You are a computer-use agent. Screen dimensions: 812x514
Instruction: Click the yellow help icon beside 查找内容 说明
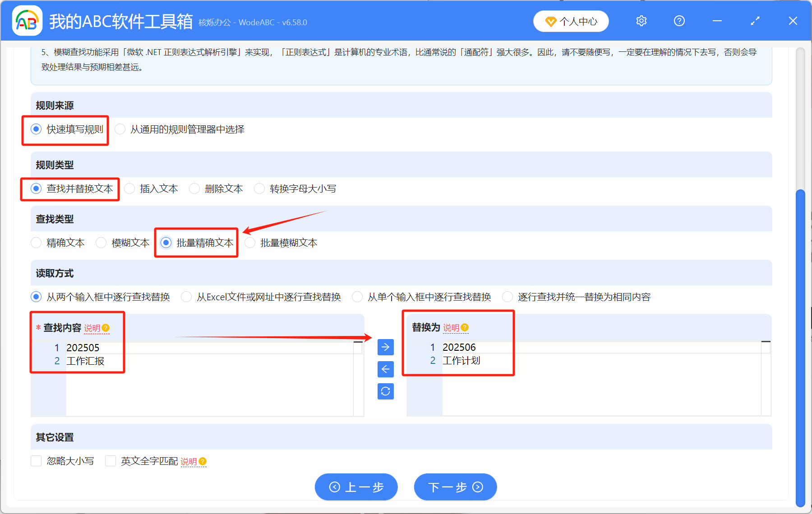click(x=106, y=328)
